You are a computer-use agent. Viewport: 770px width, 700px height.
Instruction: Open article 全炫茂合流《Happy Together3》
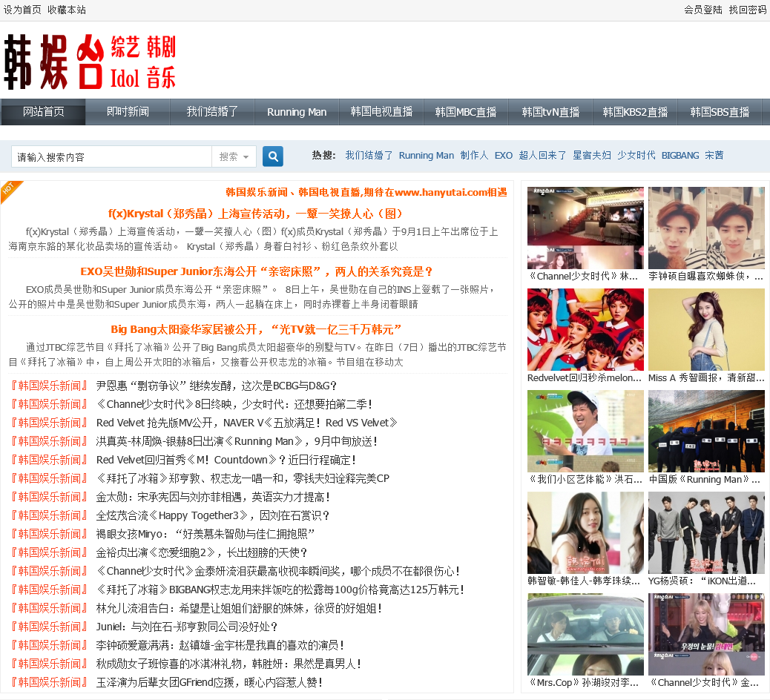[212, 516]
